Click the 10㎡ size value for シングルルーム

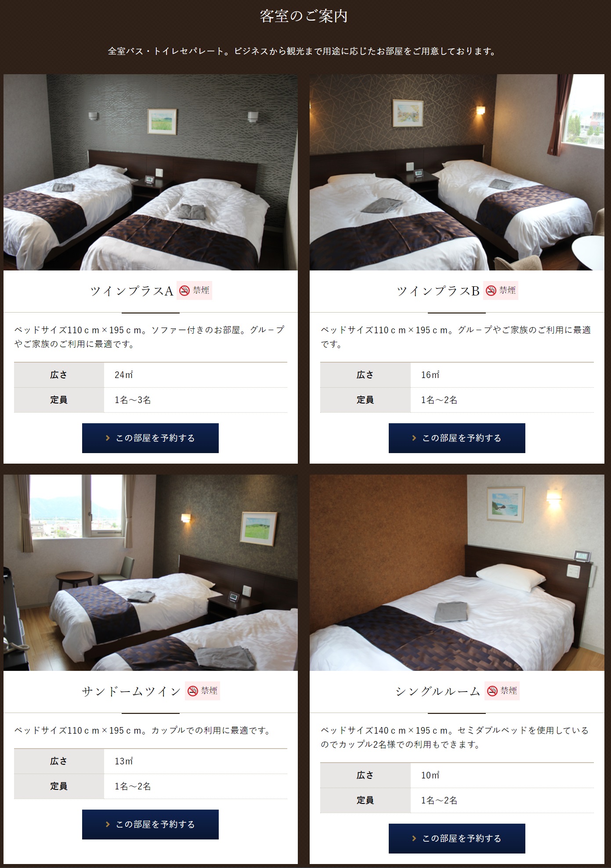[430, 775]
